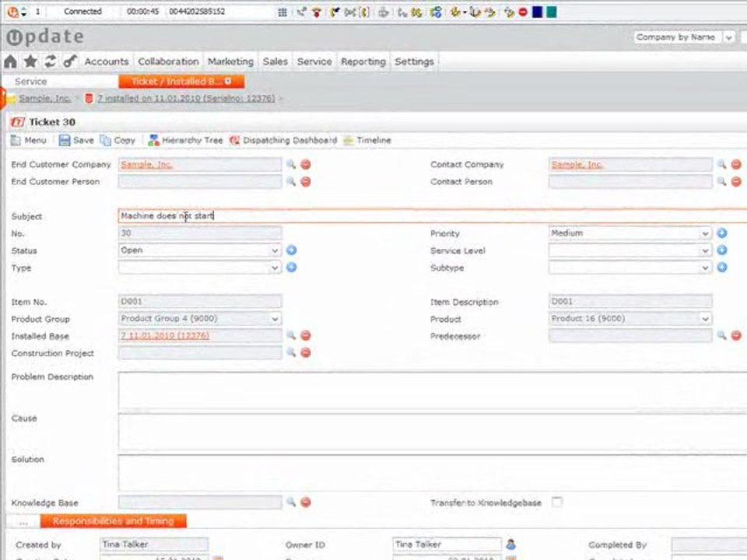Viewport: 747px width, 560px height.
Task: Open the Reporting menu
Action: click(x=363, y=61)
